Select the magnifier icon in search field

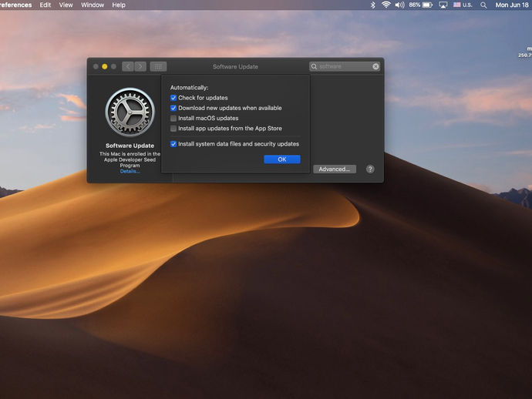(x=314, y=66)
